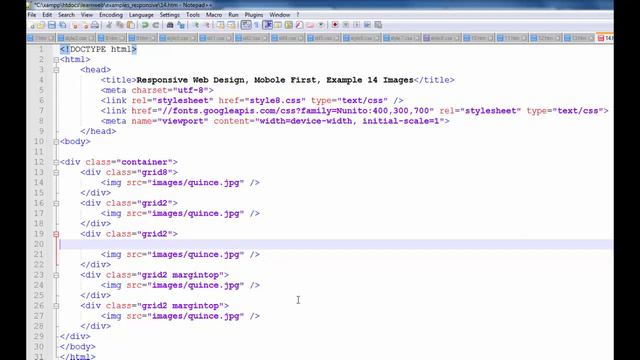The width and height of the screenshot is (640, 360).
Task: Open the View menu
Action: click(x=87, y=15)
